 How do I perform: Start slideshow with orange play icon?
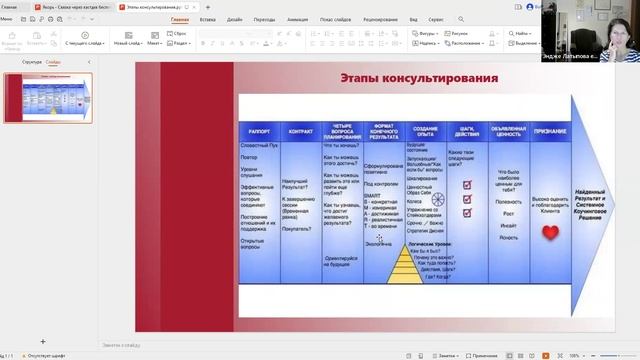tap(546, 356)
